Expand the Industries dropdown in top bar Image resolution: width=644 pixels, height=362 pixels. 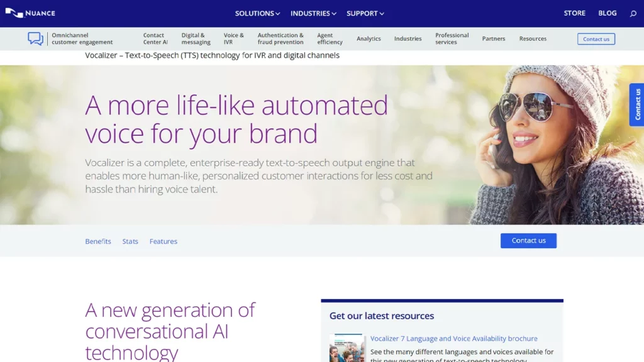point(313,13)
